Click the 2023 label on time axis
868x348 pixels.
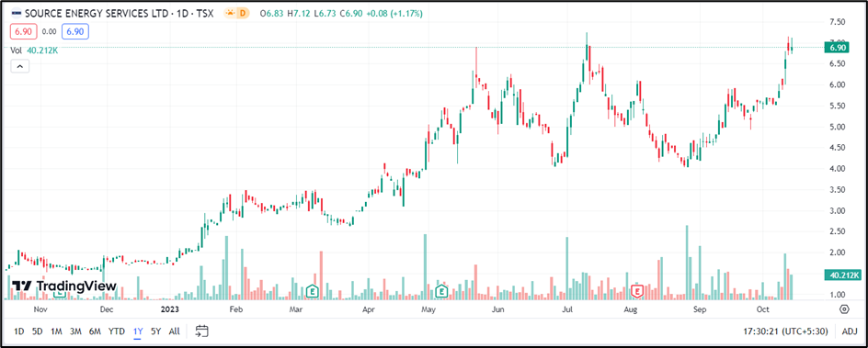pos(169,309)
